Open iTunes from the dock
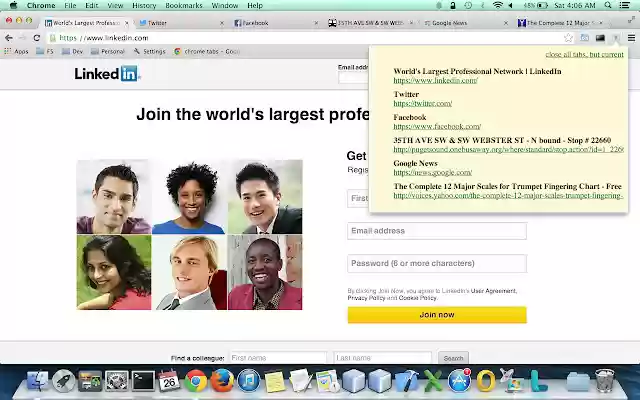The image size is (640, 400). [249, 380]
